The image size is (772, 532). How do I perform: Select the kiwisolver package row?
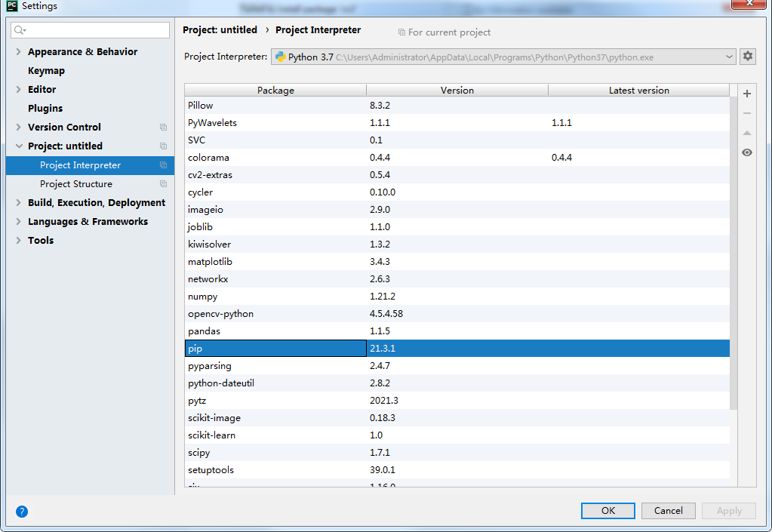click(x=457, y=244)
